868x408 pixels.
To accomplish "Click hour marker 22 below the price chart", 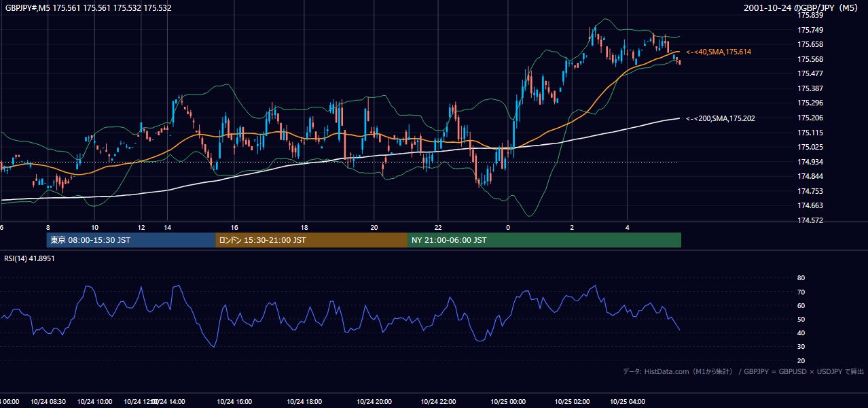I will (x=439, y=228).
